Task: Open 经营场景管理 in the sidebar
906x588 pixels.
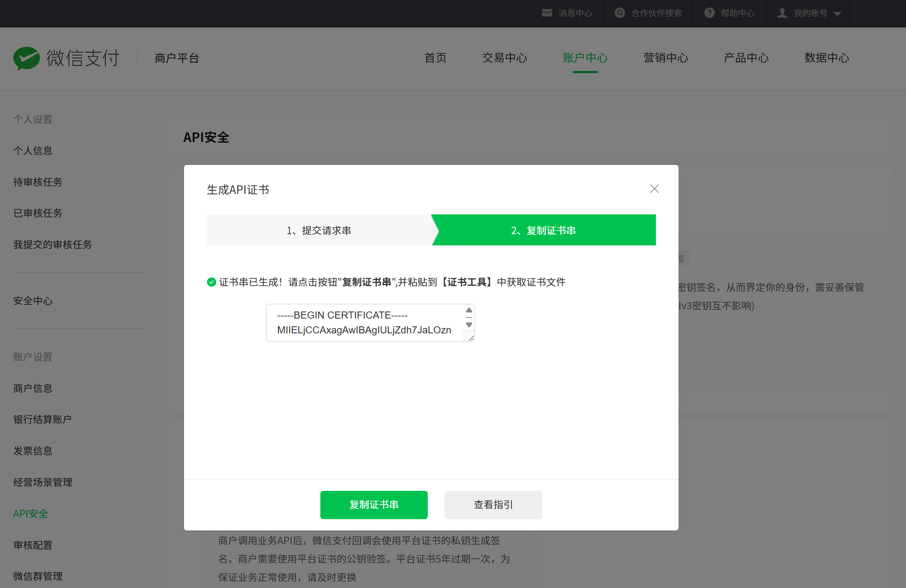Action: (x=43, y=482)
